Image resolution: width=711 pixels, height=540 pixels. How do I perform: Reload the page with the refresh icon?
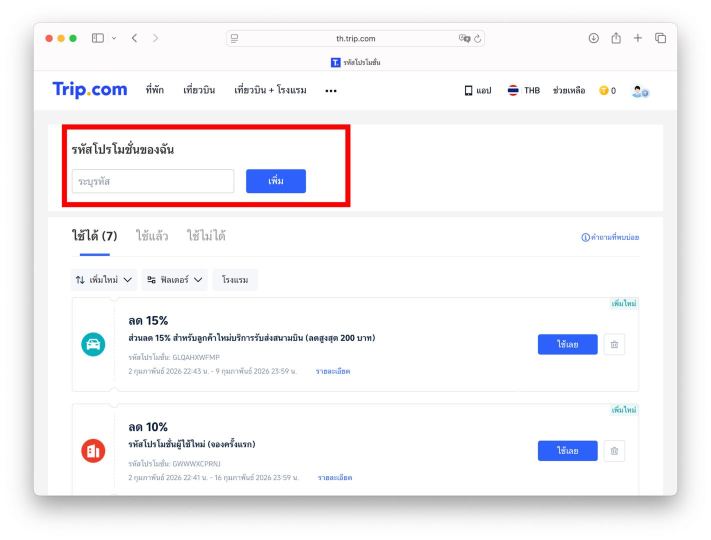[477, 39]
